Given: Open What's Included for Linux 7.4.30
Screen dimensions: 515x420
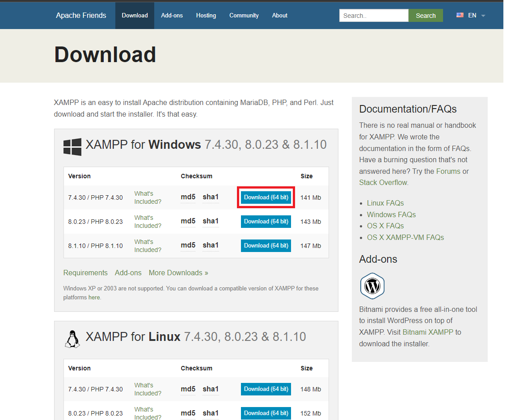Looking at the screenshot, I should coord(148,389).
